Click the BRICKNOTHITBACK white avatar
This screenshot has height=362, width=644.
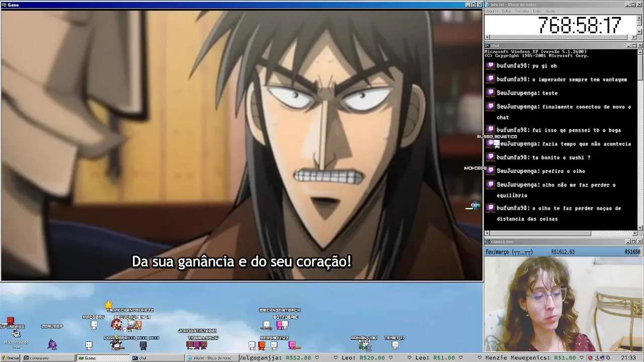click(267, 325)
